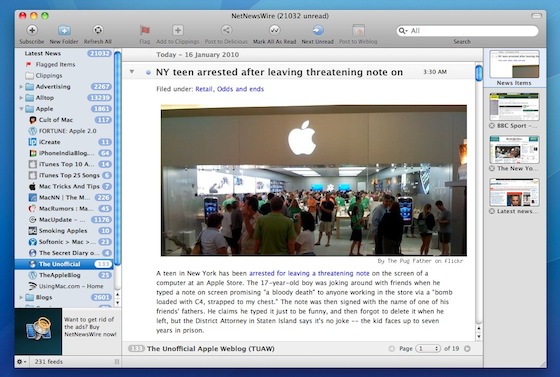
Task: Click Post to Weblog icon
Action: click(358, 30)
